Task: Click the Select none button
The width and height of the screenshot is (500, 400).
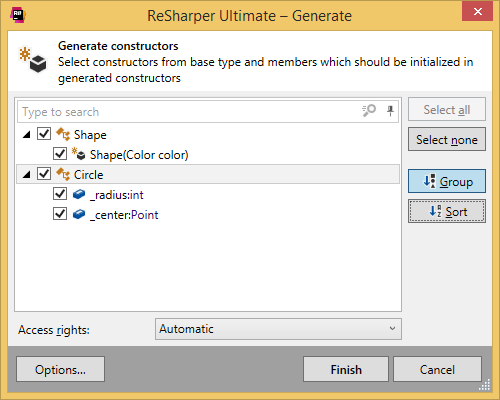Action: (447, 139)
